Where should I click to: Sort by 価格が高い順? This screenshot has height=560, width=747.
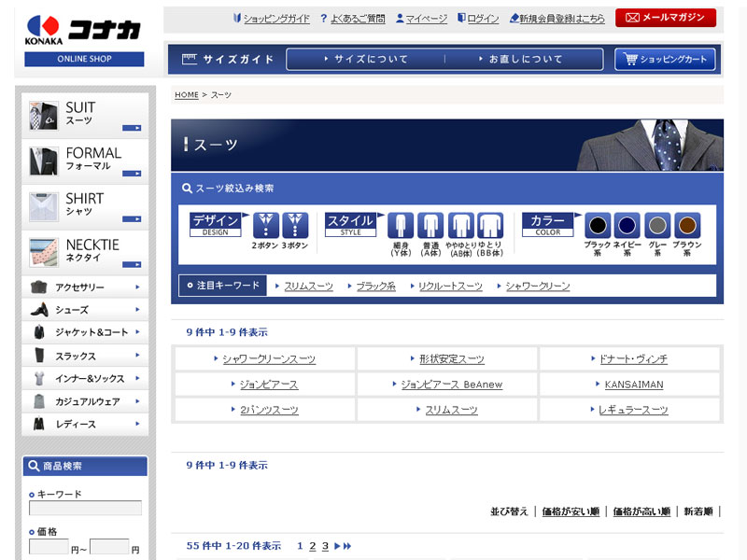coord(641,511)
